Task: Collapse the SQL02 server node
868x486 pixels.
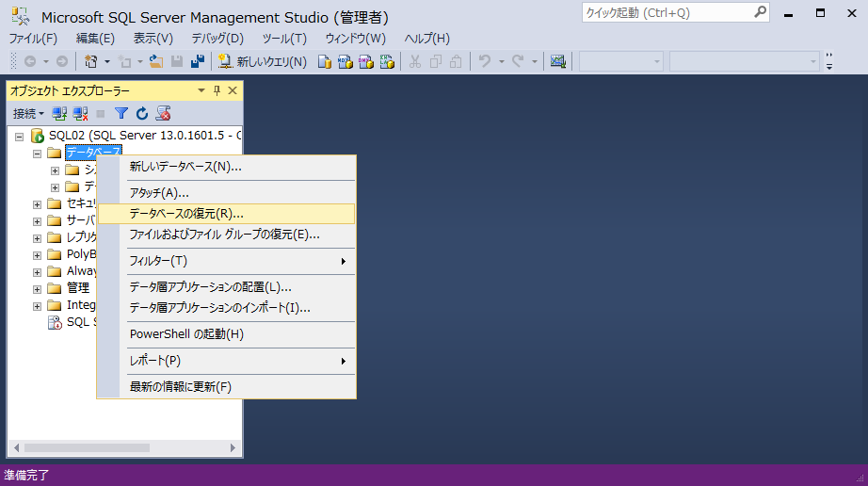Action: 19,137
